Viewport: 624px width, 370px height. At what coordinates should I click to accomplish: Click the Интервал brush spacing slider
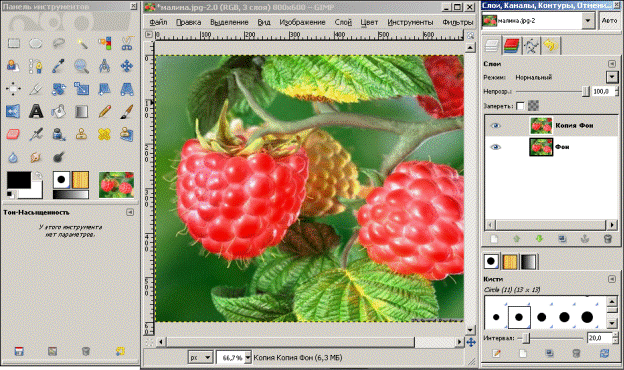pos(551,338)
